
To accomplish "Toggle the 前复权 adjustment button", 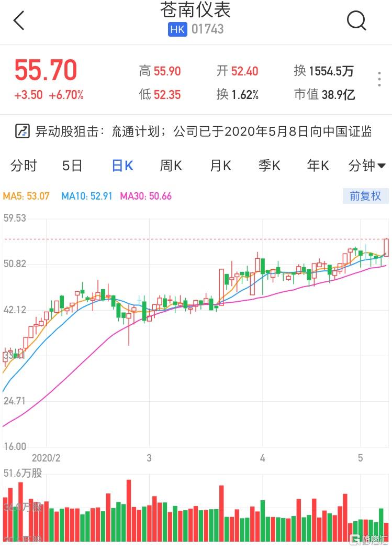I will (x=365, y=196).
